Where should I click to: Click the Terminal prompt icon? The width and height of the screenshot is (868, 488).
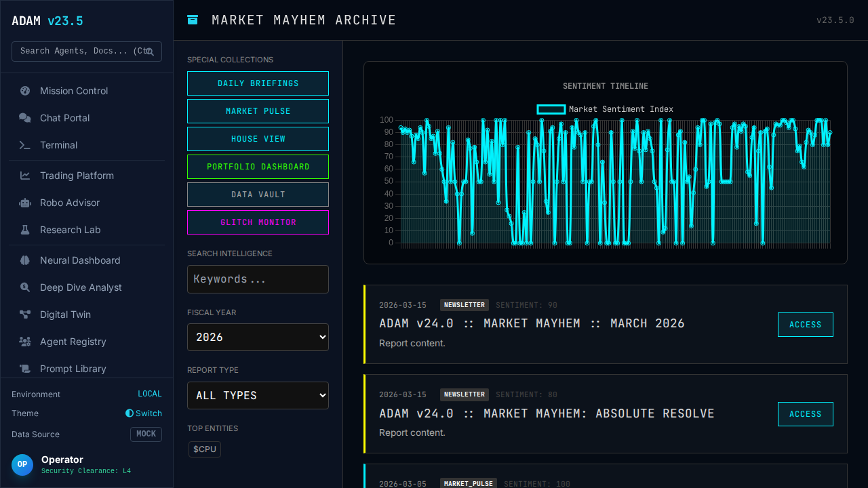(25, 145)
